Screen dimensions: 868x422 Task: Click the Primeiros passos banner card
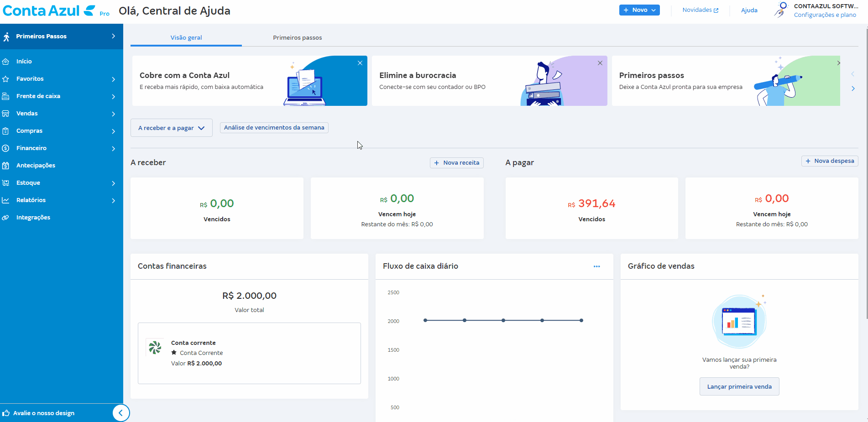pyautogui.click(x=726, y=81)
